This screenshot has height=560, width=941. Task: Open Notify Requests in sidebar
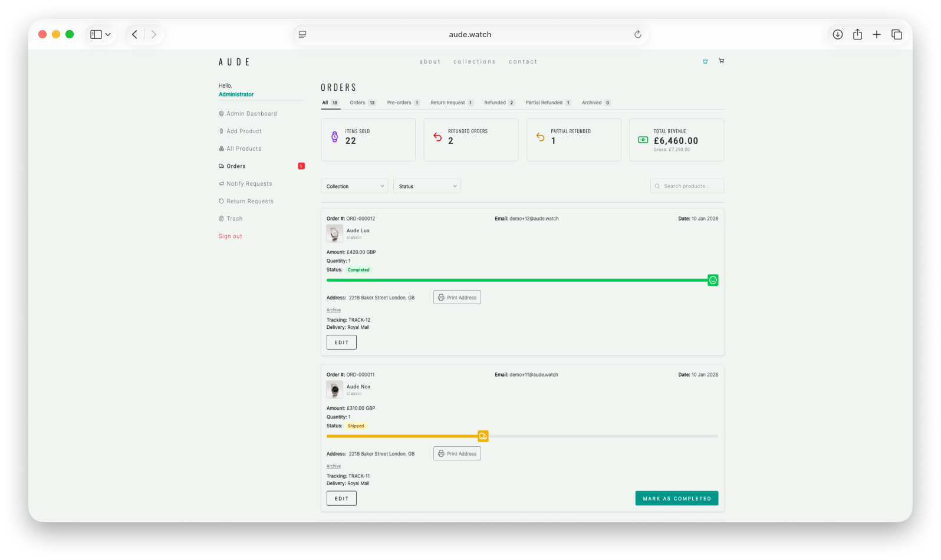(x=245, y=184)
